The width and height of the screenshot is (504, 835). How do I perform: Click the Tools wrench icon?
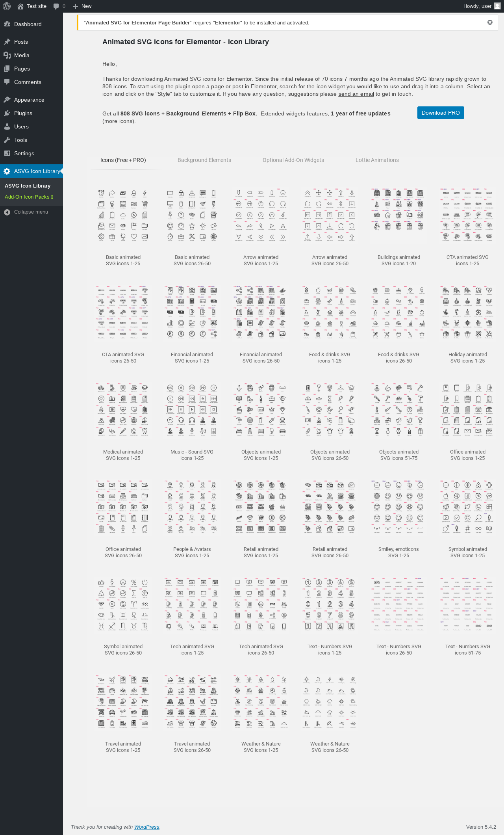click(x=7, y=140)
